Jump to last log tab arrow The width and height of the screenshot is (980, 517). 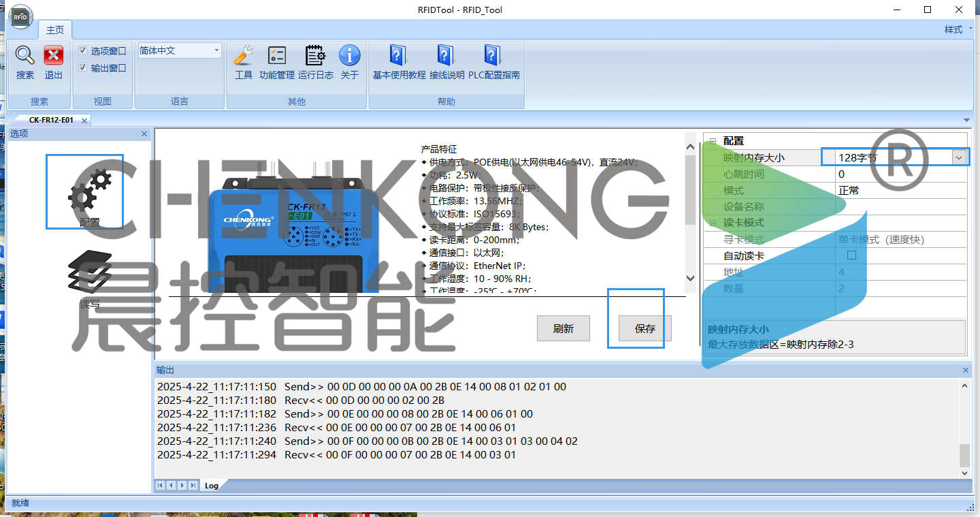193,486
